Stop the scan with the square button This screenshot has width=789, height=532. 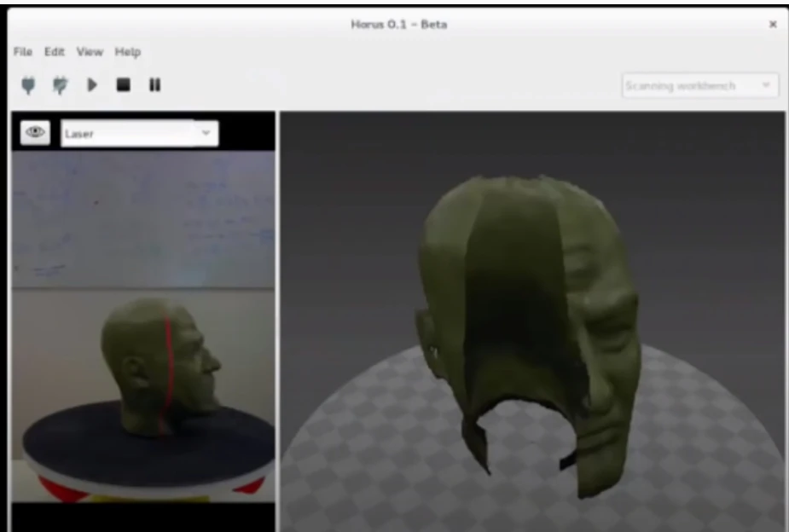124,84
